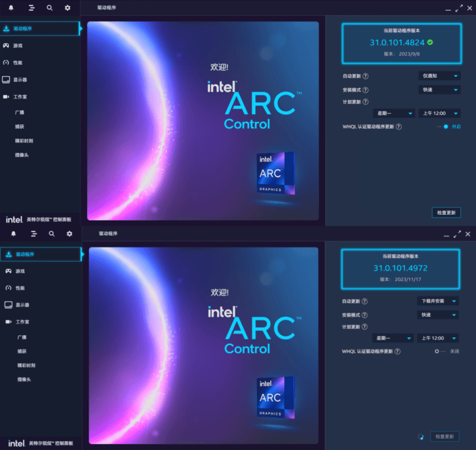Click the camera icon for 工作室 in 4972 driver window
476x450 pixels.
[8, 322]
